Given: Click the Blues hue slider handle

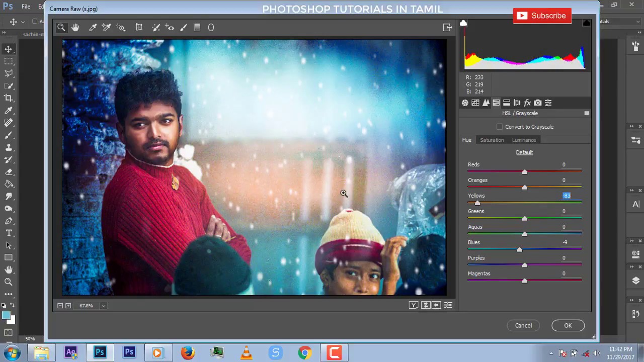Looking at the screenshot, I should click(520, 250).
